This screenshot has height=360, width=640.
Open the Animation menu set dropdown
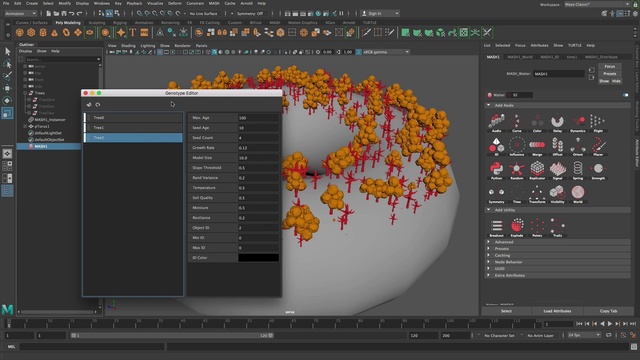pos(20,13)
